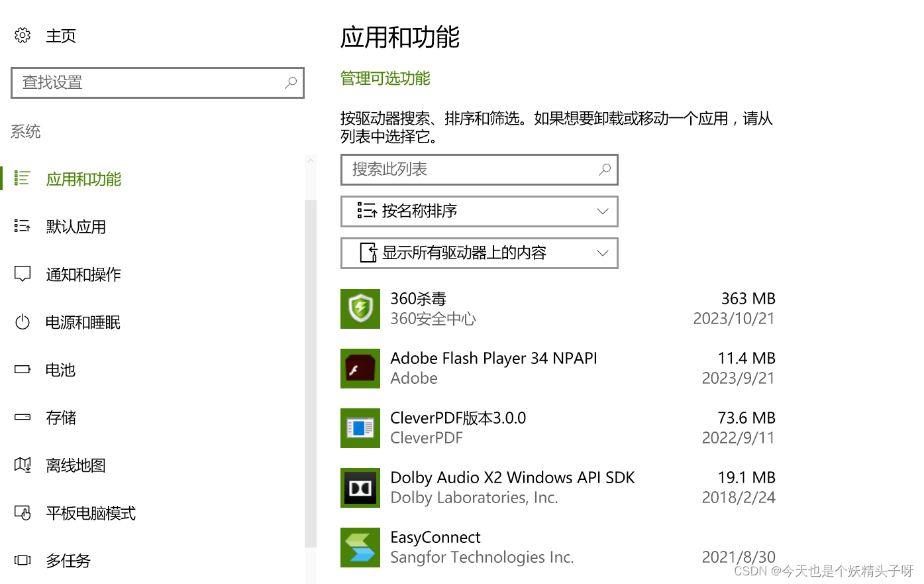This screenshot has height=584, width=924.
Task: Go to 主页 settings home
Action: pyautogui.click(x=61, y=36)
